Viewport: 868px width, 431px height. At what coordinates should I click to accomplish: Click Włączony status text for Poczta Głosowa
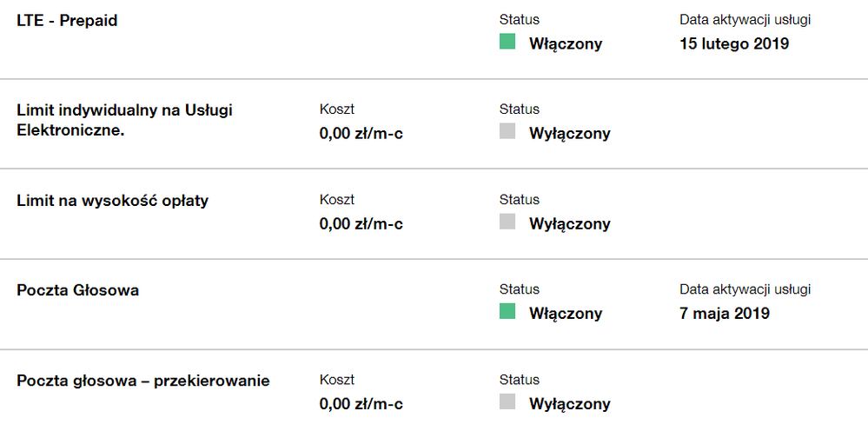(x=566, y=314)
